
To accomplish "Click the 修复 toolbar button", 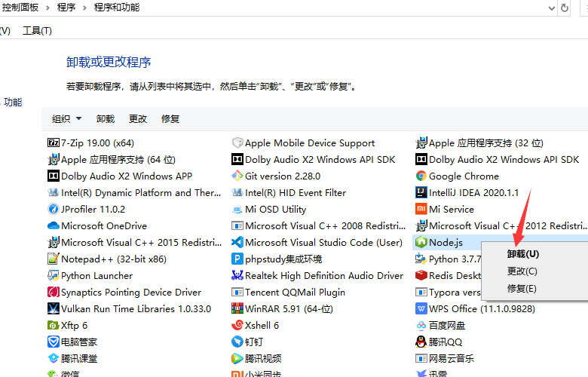I will [170, 119].
